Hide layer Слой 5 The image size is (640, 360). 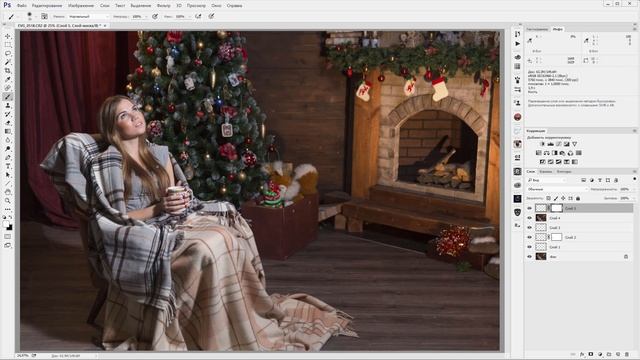[529, 208]
